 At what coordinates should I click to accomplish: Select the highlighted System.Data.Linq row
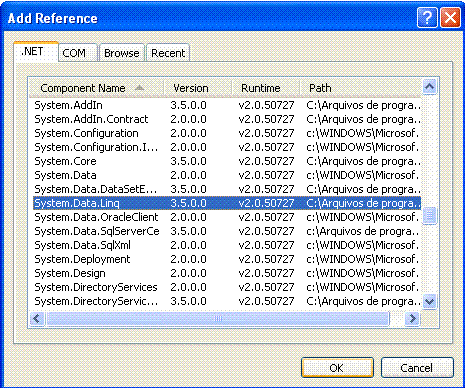pos(227,203)
